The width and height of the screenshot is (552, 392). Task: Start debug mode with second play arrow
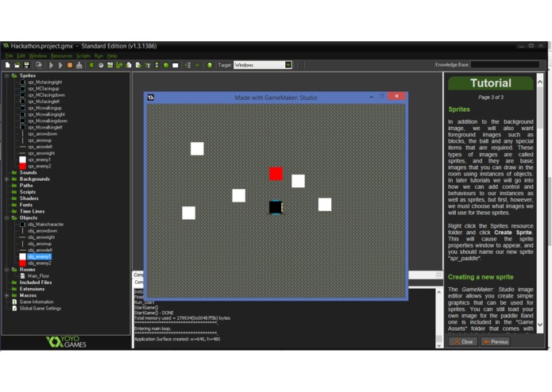click(x=60, y=65)
